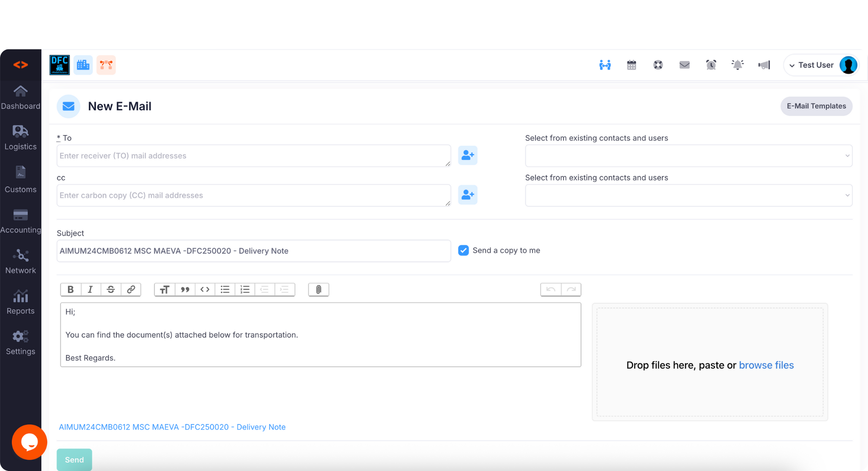Insert a blockquote in the message
868x471 pixels.
click(x=185, y=290)
